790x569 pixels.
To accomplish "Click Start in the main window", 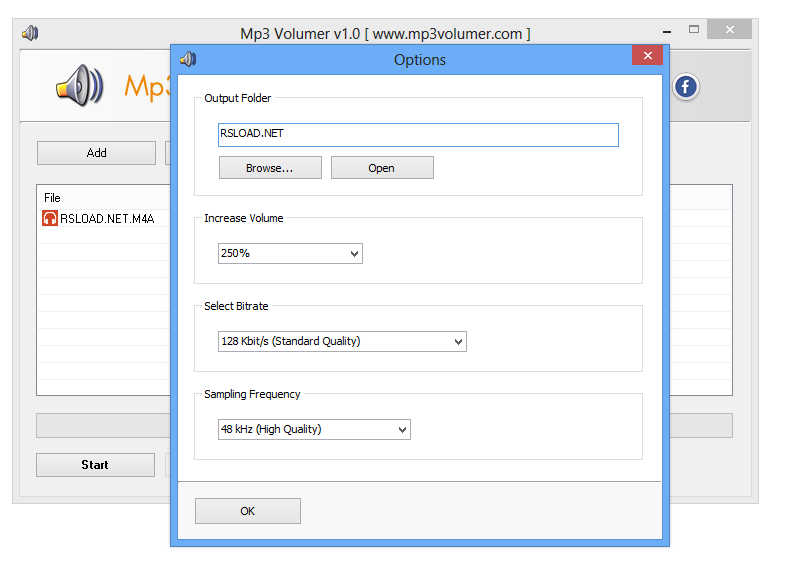I will tap(95, 465).
